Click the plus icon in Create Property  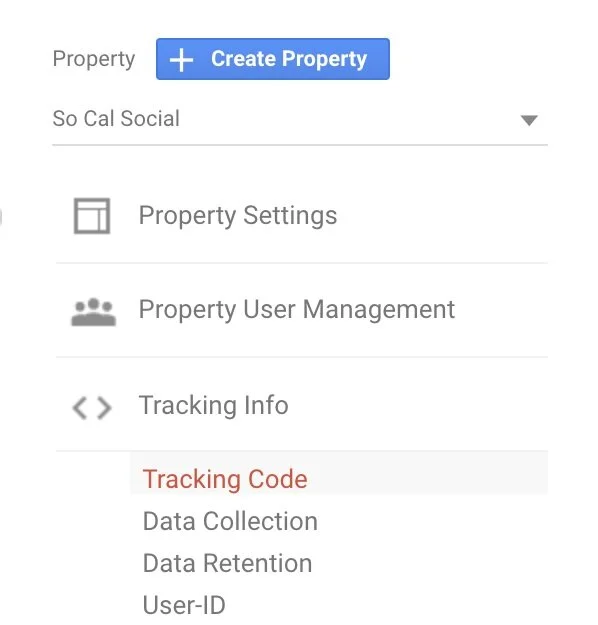point(181,60)
